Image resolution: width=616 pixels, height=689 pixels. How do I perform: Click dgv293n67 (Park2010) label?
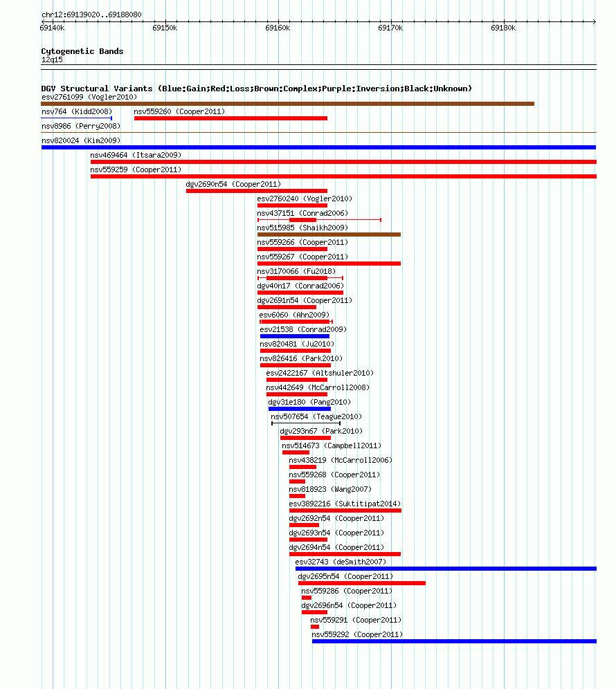[x=321, y=430]
